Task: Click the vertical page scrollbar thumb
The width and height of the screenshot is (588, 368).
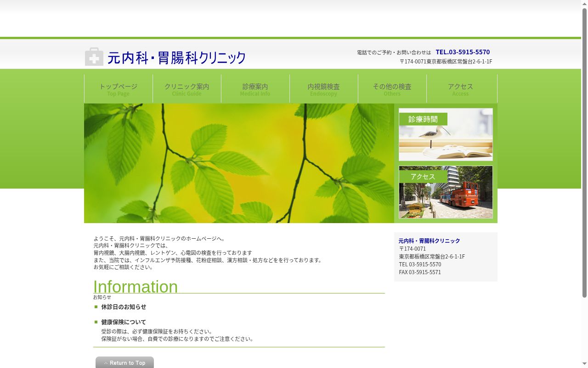Action: tap(584, 152)
